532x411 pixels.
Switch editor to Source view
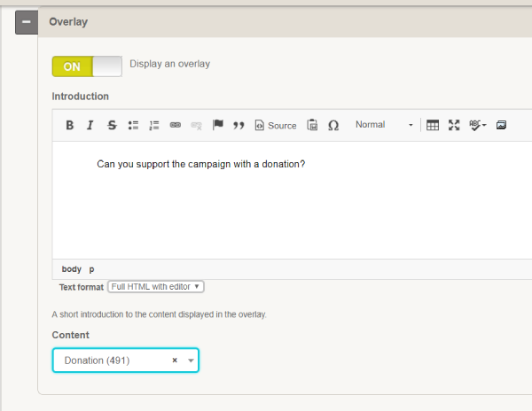(276, 126)
